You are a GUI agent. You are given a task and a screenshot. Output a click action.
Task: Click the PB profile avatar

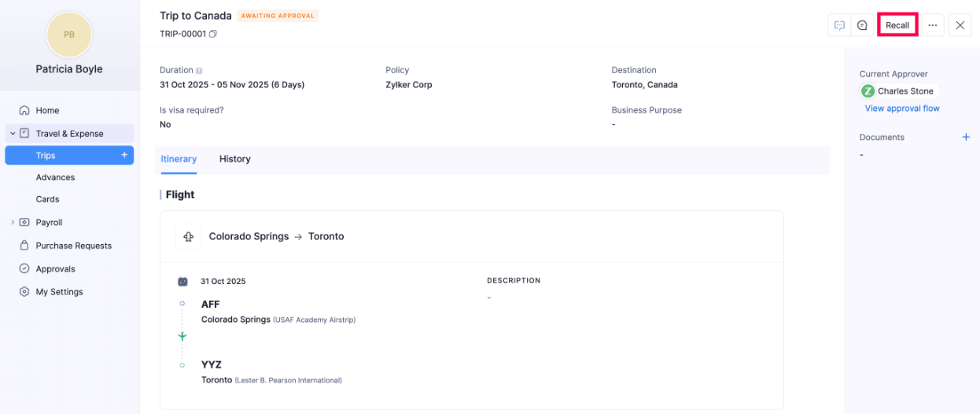point(69,35)
